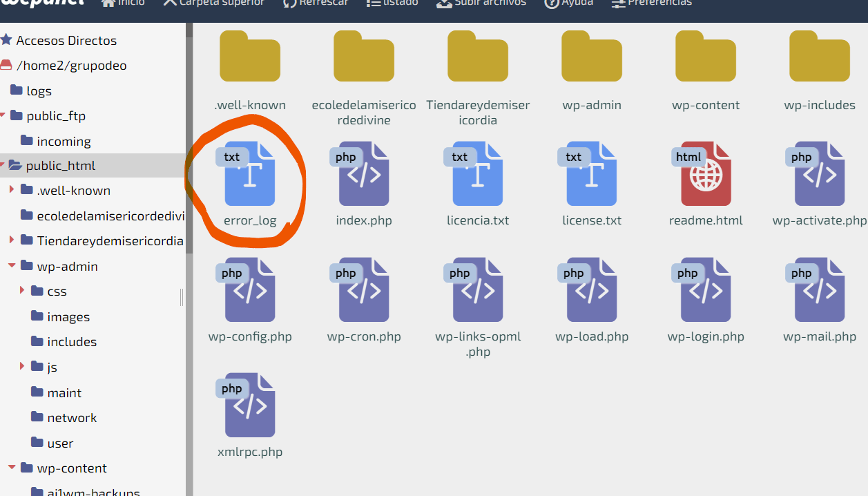This screenshot has height=496, width=868.
Task: Select images folder in tree
Action: click(61, 316)
